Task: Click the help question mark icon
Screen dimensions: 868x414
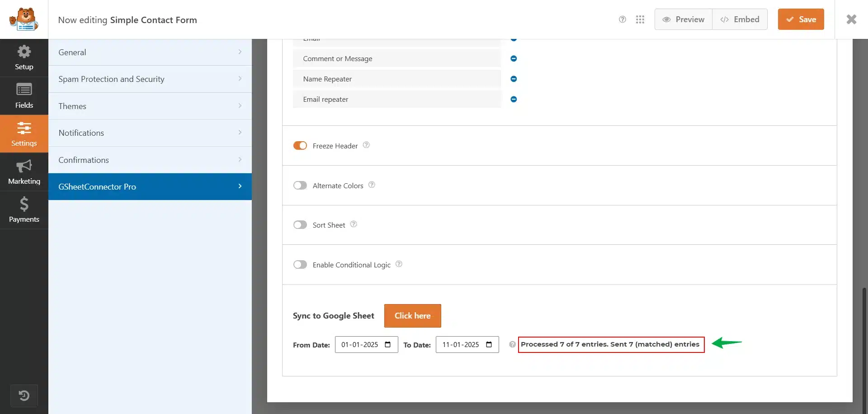Action: [623, 19]
